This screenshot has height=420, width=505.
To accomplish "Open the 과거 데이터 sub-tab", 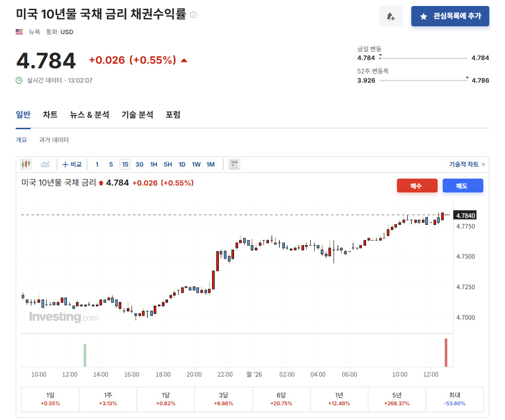I will click(54, 140).
